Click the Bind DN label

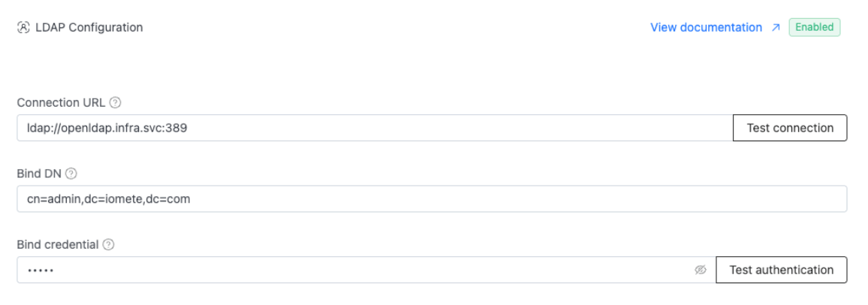pyautogui.click(x=40, y=174)
